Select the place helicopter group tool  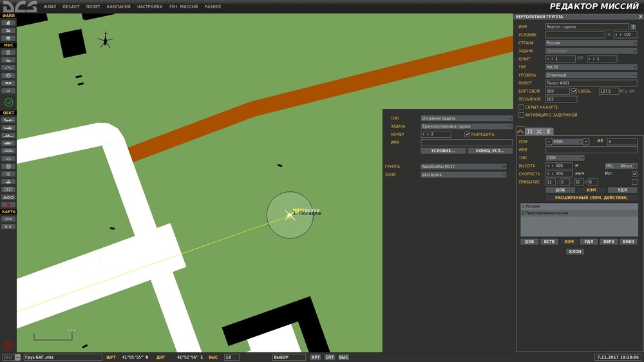8,128
